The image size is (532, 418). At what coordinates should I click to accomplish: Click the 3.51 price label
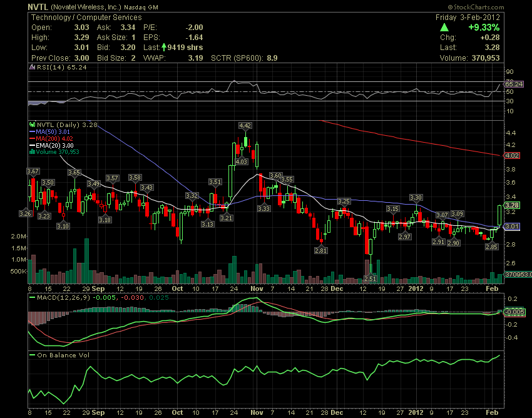click(x=215, y=182)
